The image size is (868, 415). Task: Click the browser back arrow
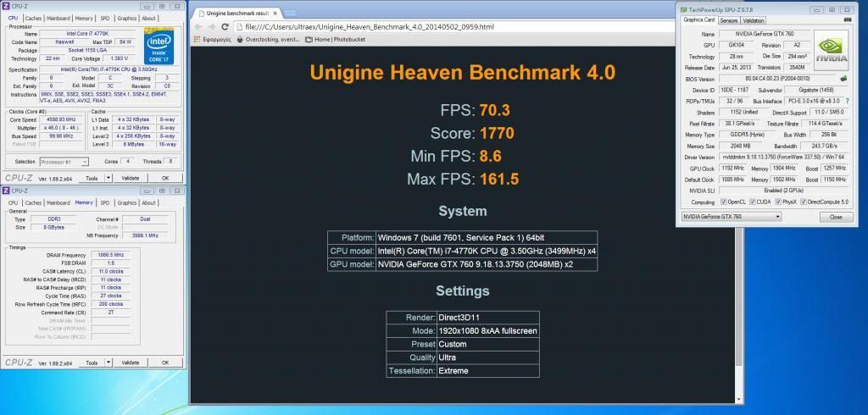[198, 26]
